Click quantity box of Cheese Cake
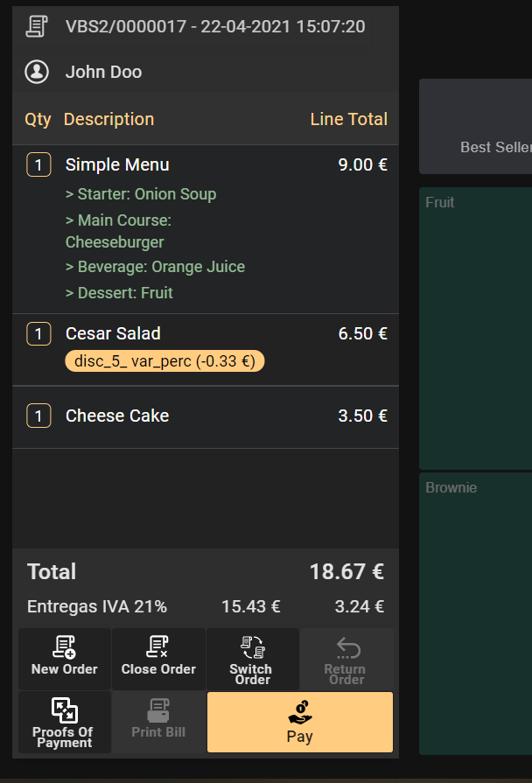 38,416
